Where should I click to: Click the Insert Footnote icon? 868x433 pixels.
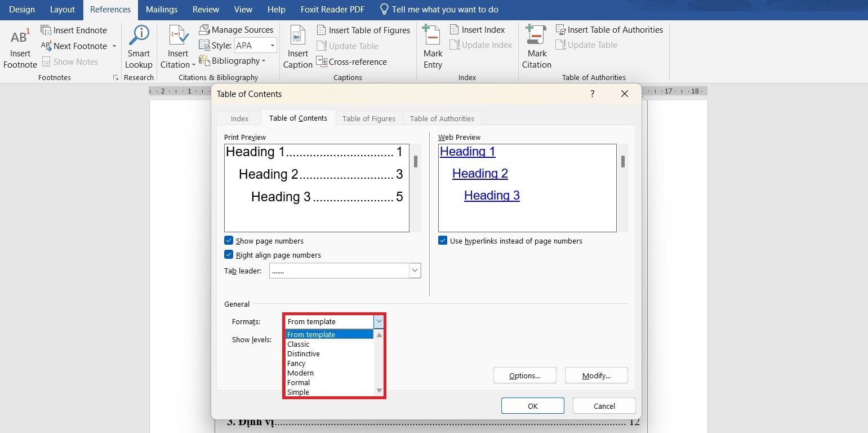(20, 37)
